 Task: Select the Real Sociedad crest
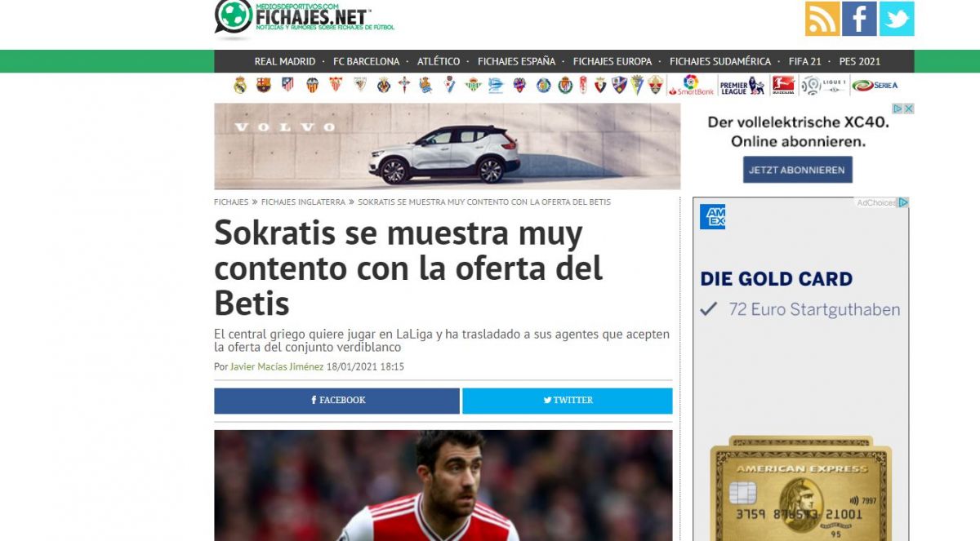click(425, 85)
